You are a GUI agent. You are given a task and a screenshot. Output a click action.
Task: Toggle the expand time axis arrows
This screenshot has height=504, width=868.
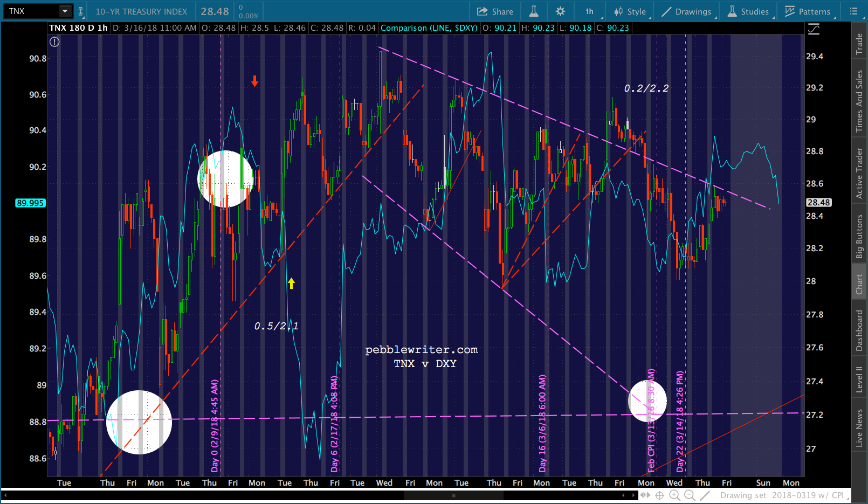pyautogui.click(x=645, y=495)
